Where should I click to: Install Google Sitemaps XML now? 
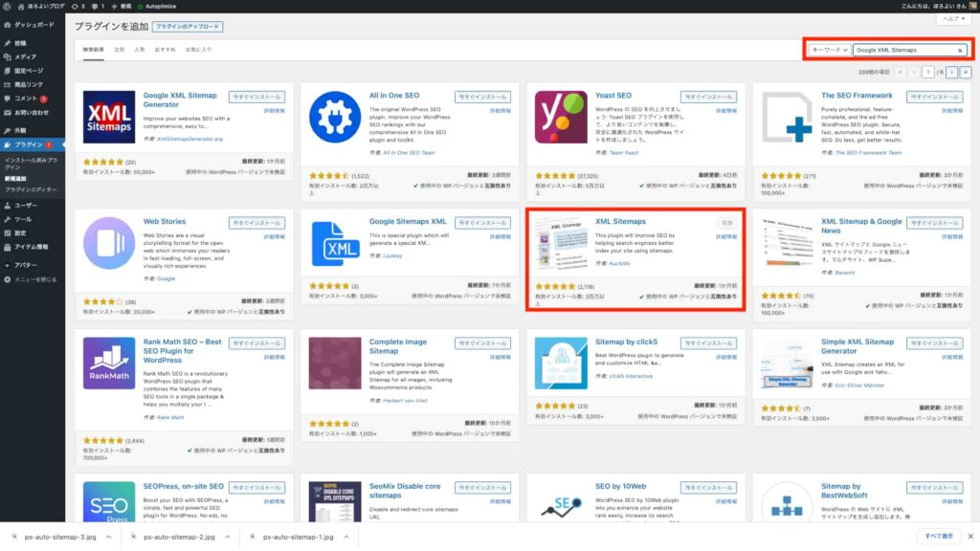pos(482,223)
